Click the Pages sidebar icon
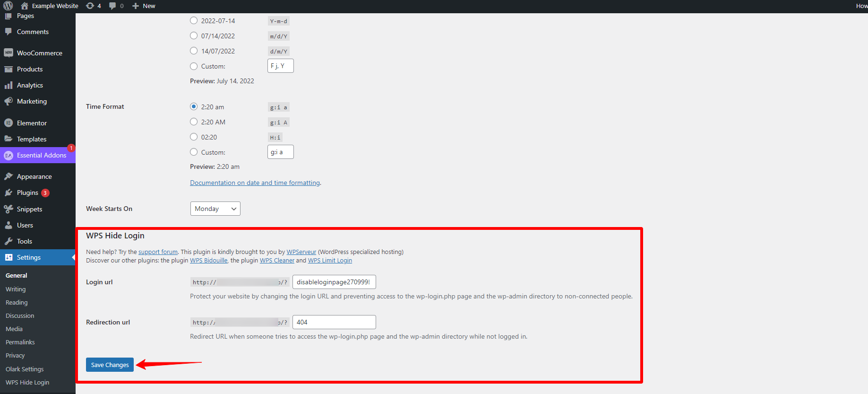Image resolution: width=868 pixels, height=394 pixels. click(8, 16)
